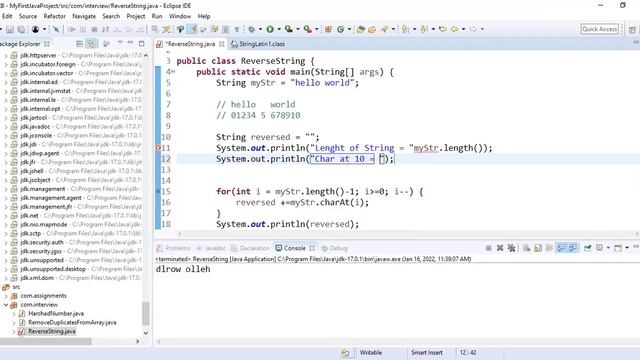Click the Save All icon
The image size is (640, 360).
(x=21, y=29)
